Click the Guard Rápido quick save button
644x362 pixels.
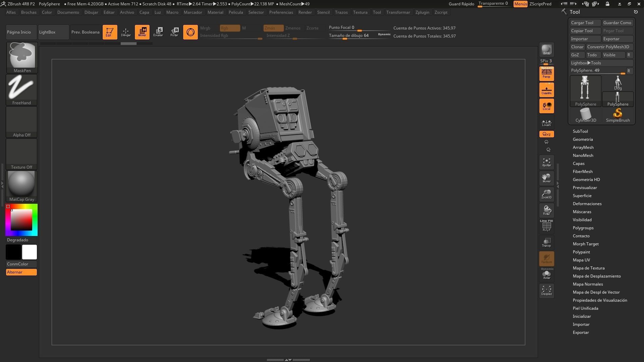461,4
